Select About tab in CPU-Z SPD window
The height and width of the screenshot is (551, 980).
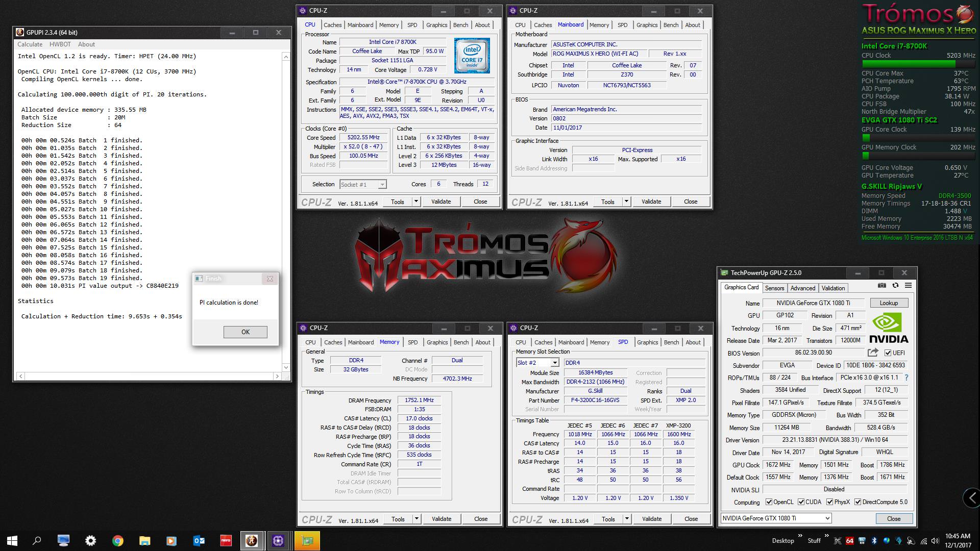tap(693, 342)
